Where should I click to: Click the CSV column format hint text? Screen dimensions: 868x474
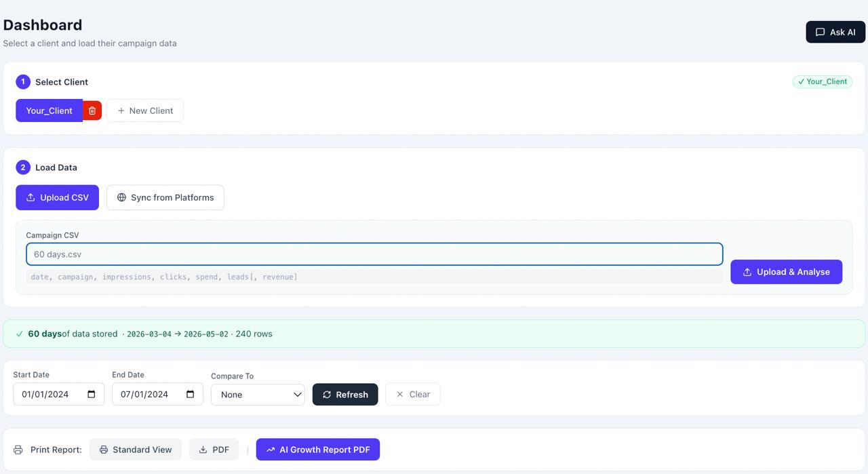tap(164, 277)
